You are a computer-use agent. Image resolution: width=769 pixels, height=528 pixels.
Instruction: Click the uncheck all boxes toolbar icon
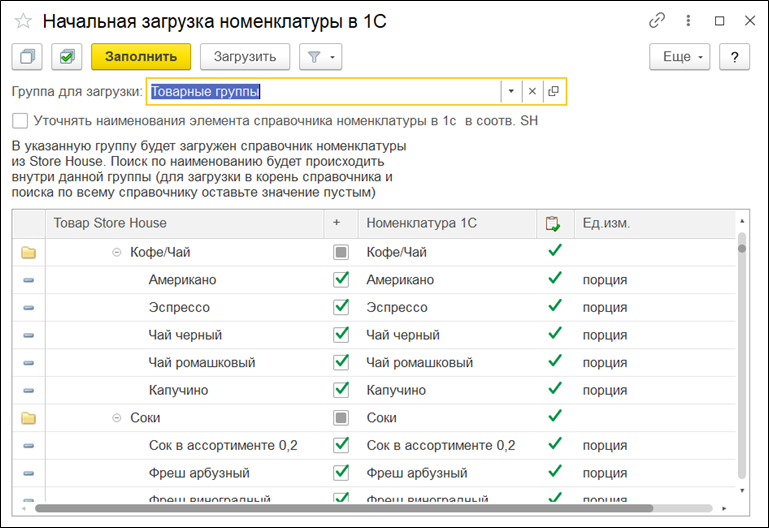click(29, 57)
